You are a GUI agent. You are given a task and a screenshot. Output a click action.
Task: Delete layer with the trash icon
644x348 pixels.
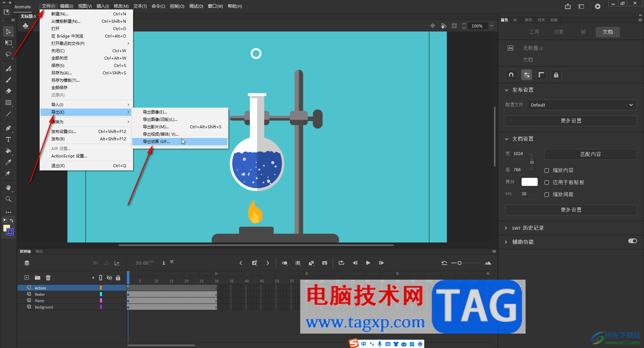tap(48, 278)
